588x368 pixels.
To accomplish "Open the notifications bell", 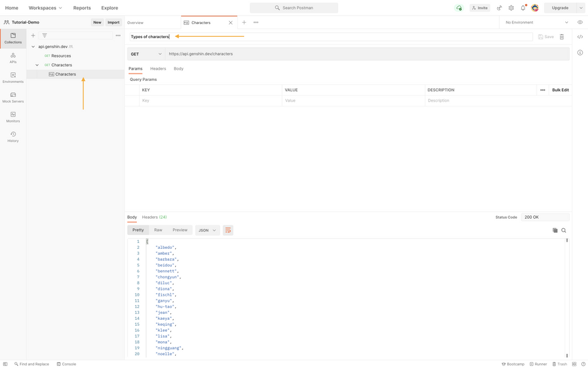I will 523,7.
